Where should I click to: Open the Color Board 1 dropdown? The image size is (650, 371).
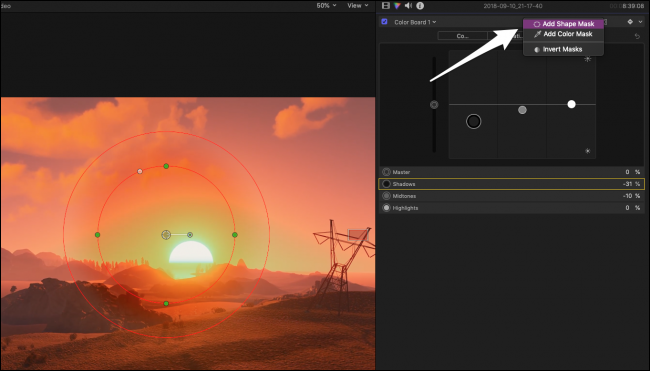(x=415, y=22)
